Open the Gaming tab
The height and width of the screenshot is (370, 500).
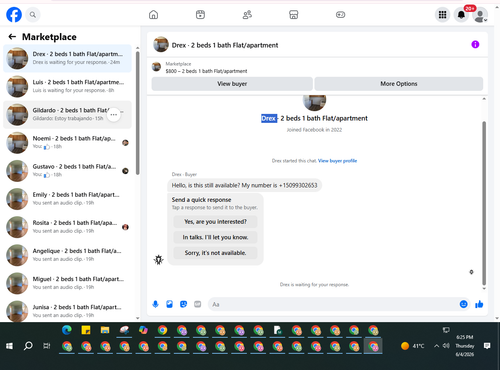tap(340, 15)
